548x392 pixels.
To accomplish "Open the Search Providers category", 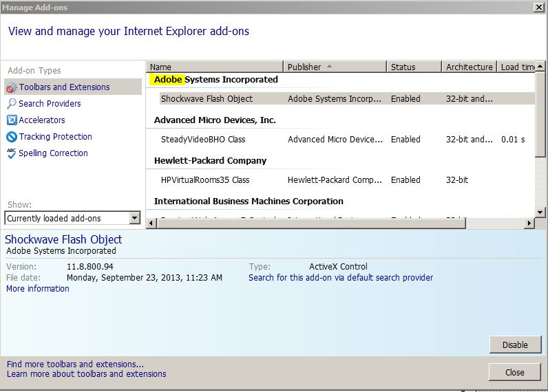I will click(x=50, y=104).
